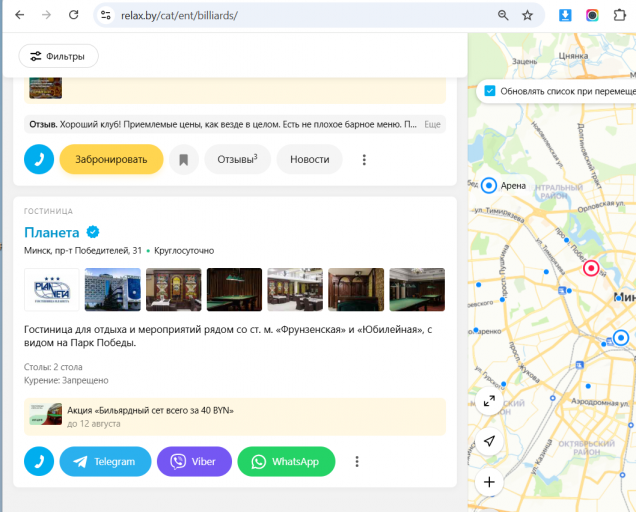Click the Арена map marker

[489, 186]
